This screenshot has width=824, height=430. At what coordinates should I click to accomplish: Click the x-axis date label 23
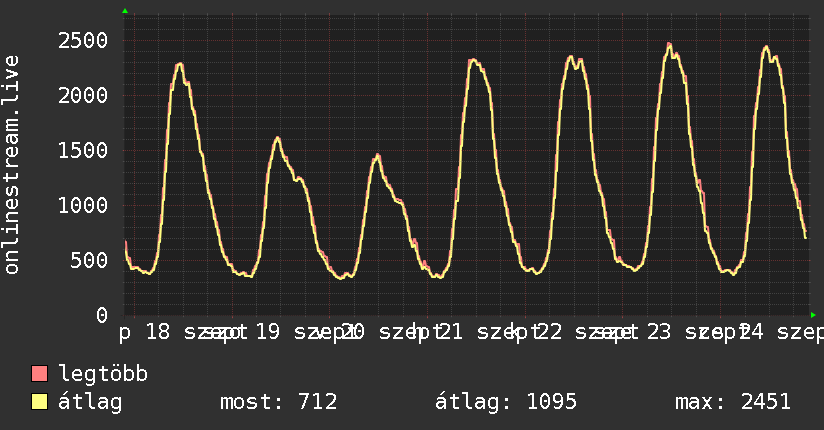coord(658,332)
